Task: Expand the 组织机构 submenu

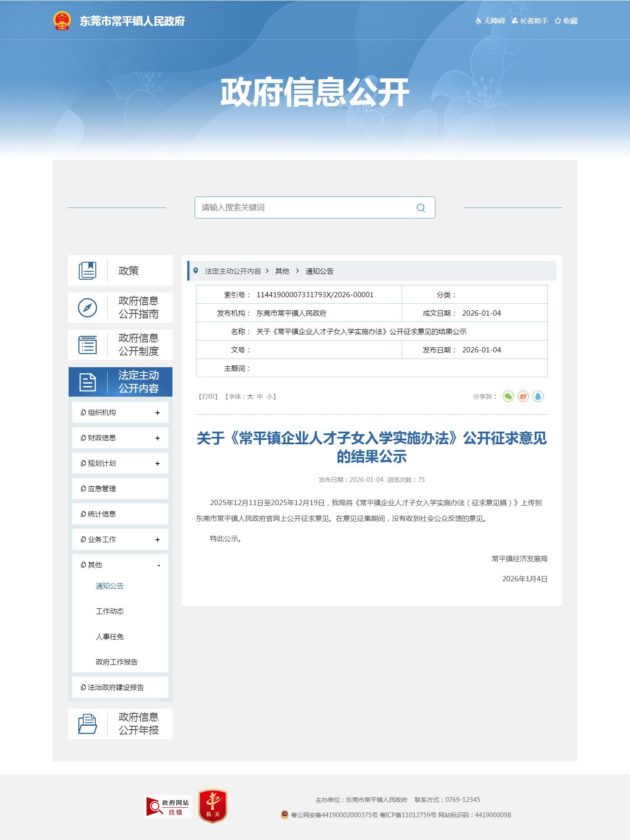Action: (157, 413)
